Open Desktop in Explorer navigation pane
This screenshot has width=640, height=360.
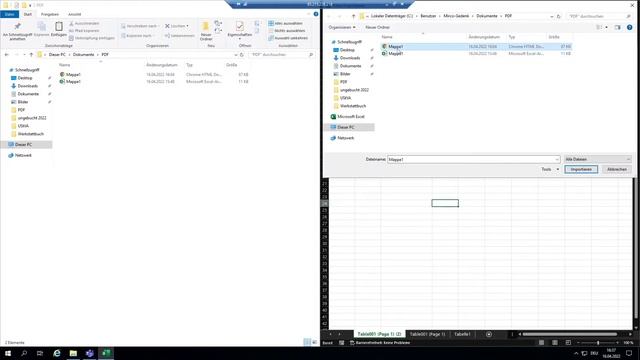pos(24,78)
